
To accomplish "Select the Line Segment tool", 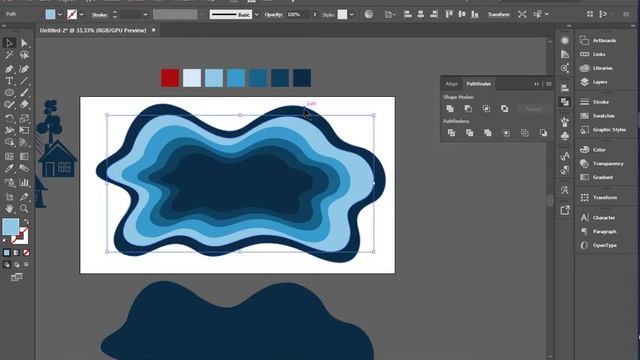I will 24,81.
